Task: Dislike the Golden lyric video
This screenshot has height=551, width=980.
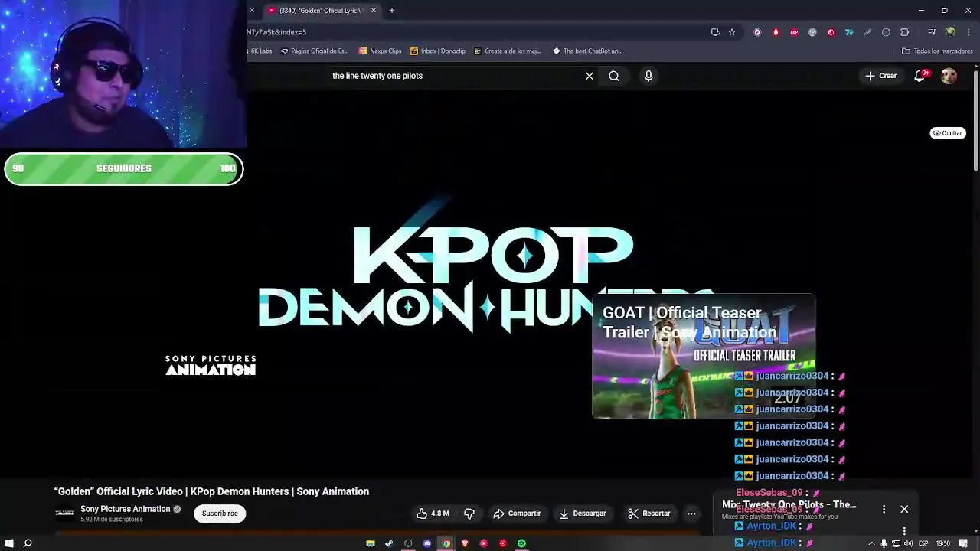Action: click(x=469, y=514)
